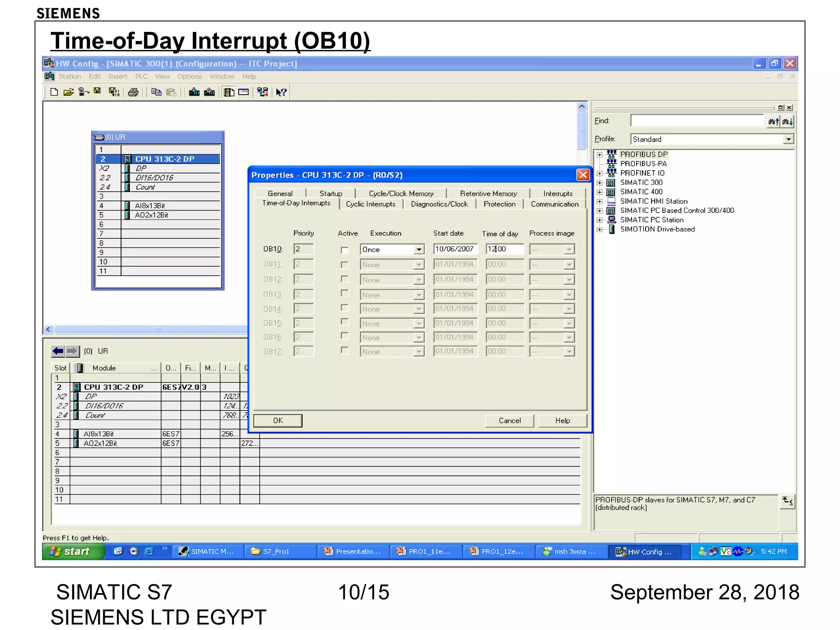This screenshot has height=630, width=840.
Task: Click the HW Config application icon in menu bar
Action: pyautogui.click(x=49, y=76)
